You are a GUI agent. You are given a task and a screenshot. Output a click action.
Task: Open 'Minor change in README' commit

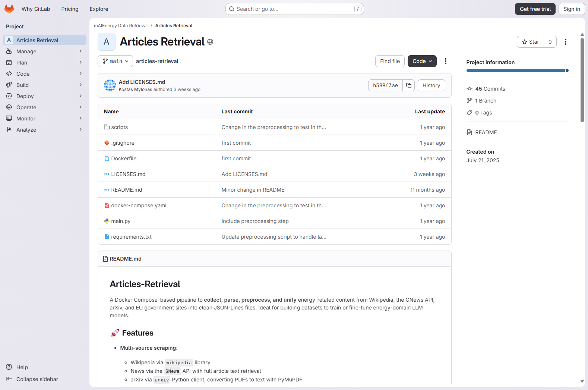pyautogui.click(x=253, y=190)
